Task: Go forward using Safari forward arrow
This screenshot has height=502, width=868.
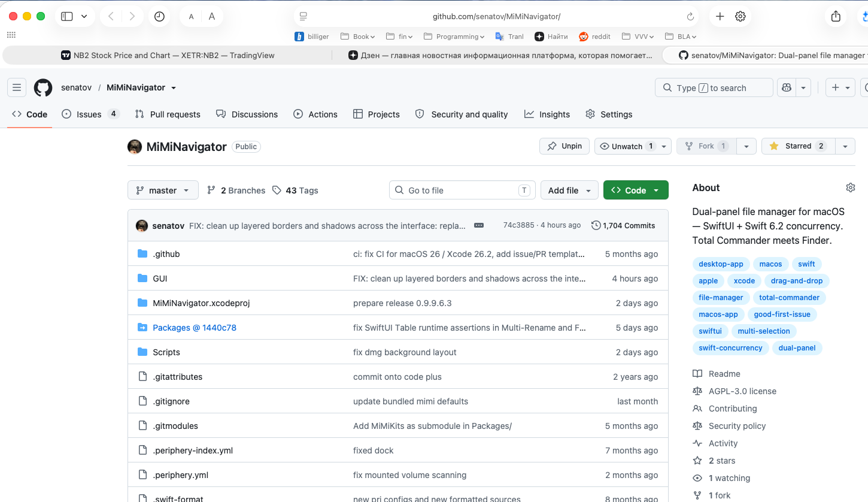Action: pos(132,16)
